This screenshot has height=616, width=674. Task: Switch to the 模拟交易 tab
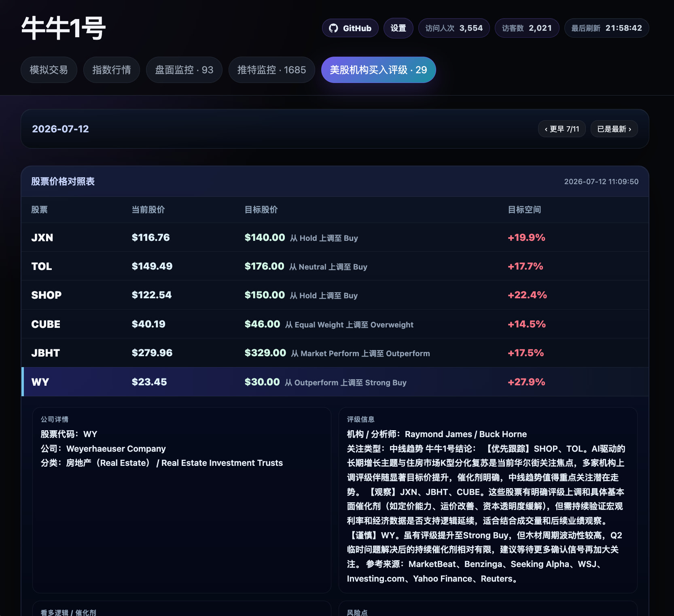(x=49, y=70)
